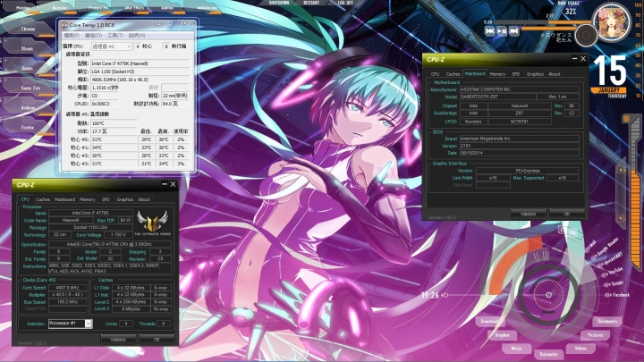Open the Pictures folder shortcut
Screen dimensions: 644x362
point(595,335)
